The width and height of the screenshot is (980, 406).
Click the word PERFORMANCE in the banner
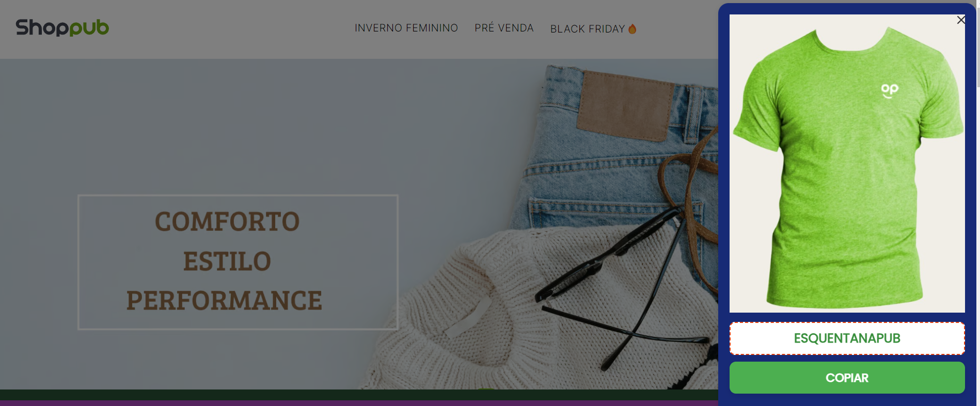(x=224, y=301)
